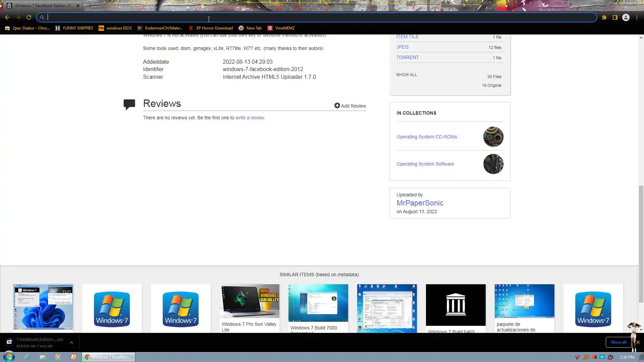Click the browser reload icon
Image resolution: width=644 pixels, height=362 pixels.
click(x=29, y=17)
